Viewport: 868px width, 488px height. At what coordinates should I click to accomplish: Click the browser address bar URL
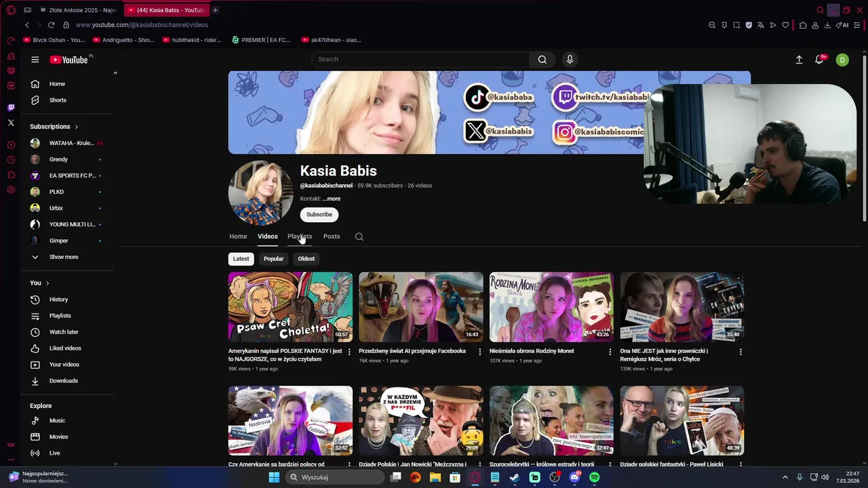[142, 25]
